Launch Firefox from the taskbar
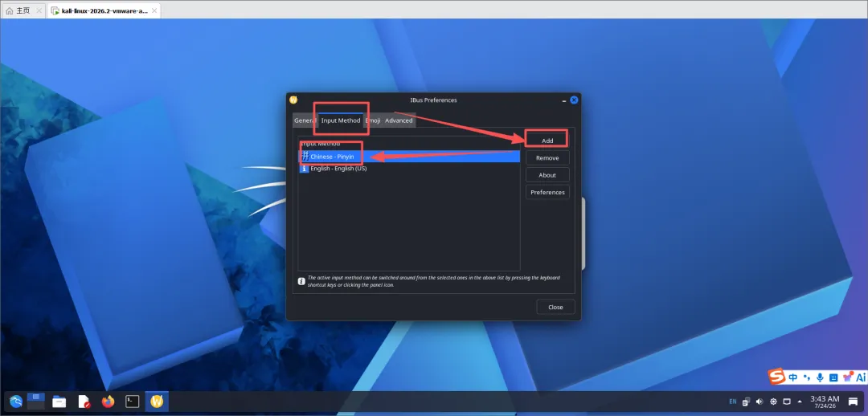868x416 pixels. pyautogui.click(x=108, y=402)
